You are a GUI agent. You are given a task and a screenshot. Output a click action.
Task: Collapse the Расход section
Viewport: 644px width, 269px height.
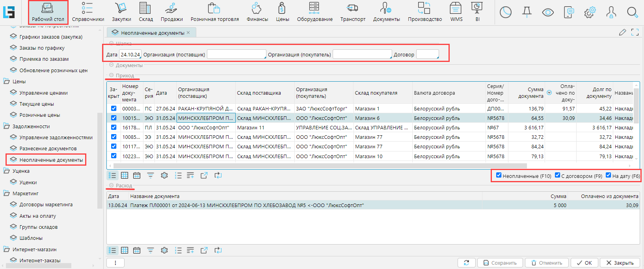pyautogui.click(x=112, y=185)
